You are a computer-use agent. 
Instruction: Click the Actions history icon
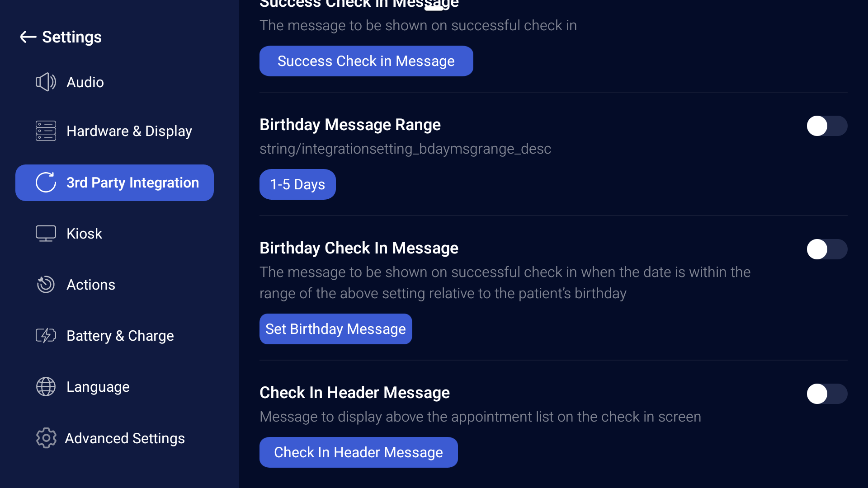(46, 285)
